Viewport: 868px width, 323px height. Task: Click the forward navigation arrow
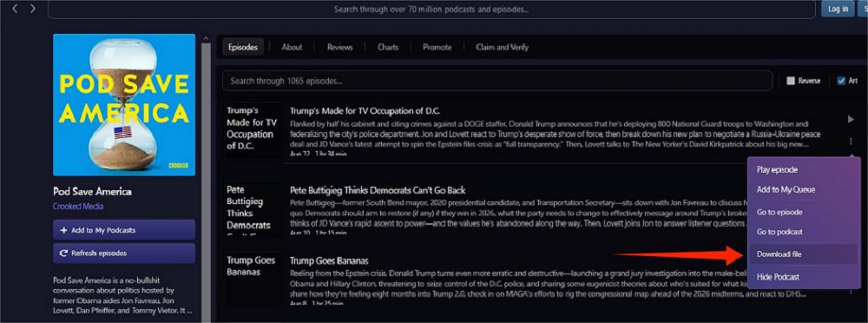(33, 9)
